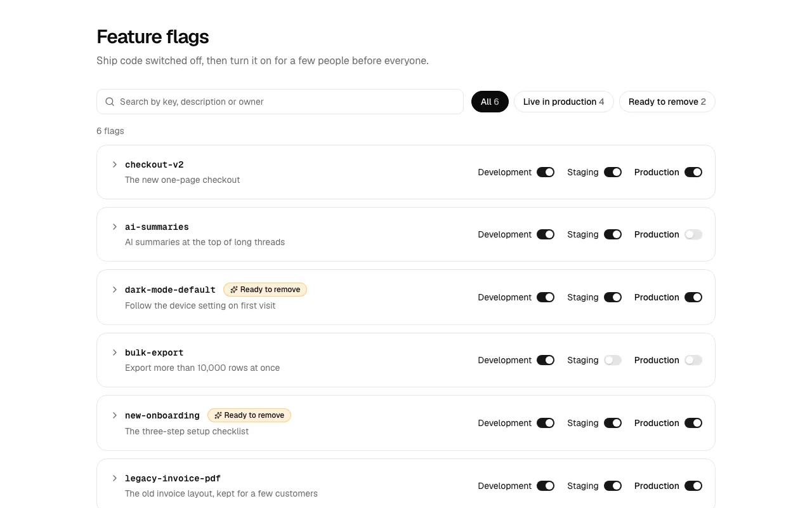
Task: Click the sparkle icon on dark-mode-default badge
Action: [x=234, y=290]
